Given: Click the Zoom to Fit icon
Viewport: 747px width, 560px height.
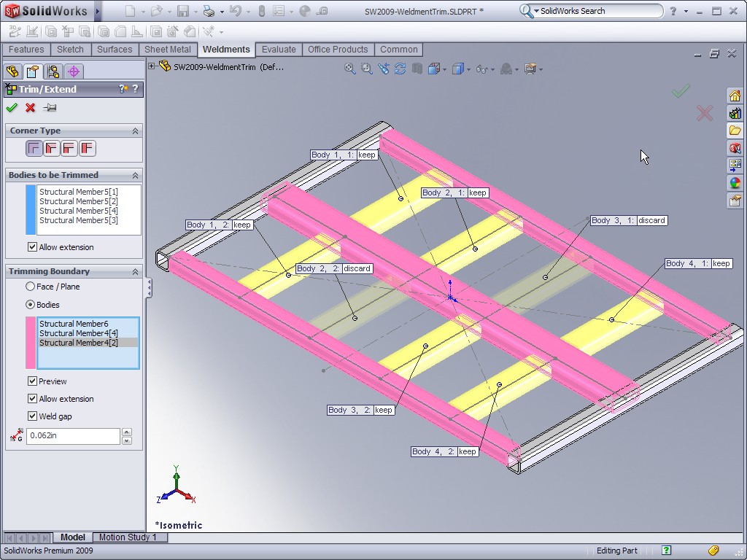Looking at the screenshot, I should pos(350,69).
